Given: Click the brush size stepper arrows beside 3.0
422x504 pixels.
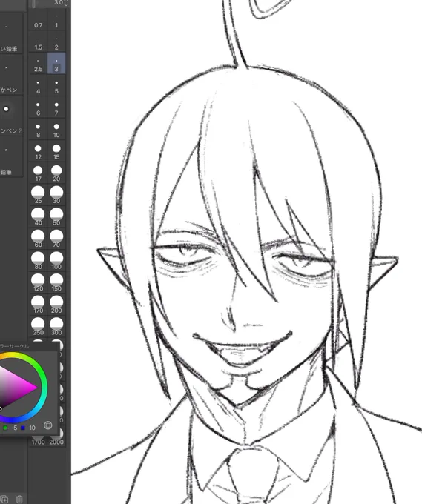Looking at the screenshot, I should [66, 3].
